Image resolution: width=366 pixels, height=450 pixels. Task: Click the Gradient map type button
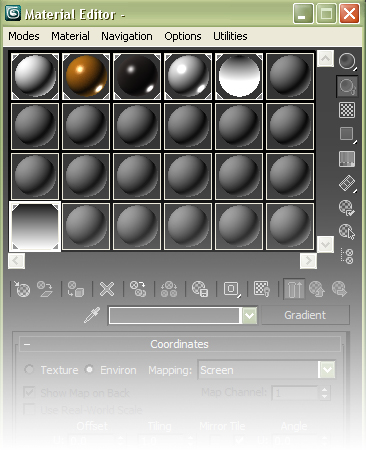coord(305,315)
